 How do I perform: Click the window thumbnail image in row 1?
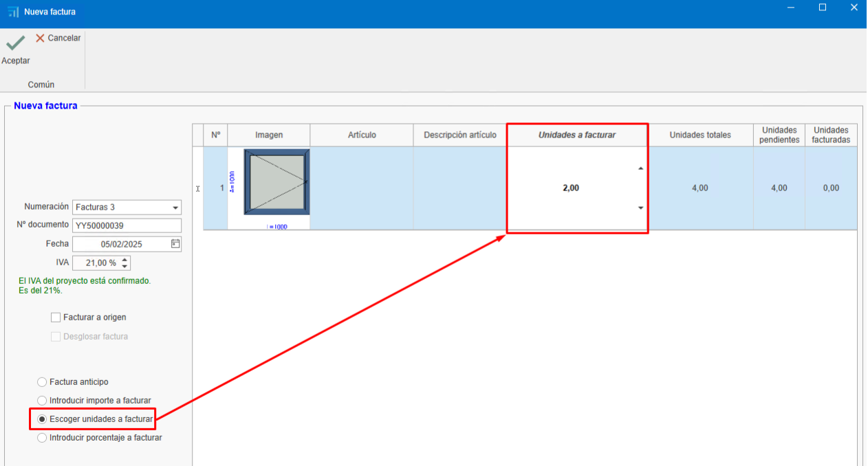(276, 183)
